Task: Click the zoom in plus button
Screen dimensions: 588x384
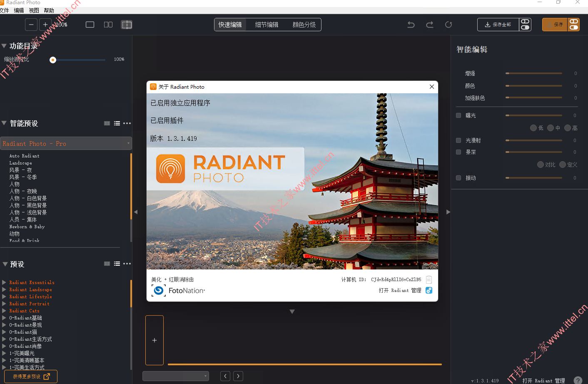Action: click(x=45, y=25)
